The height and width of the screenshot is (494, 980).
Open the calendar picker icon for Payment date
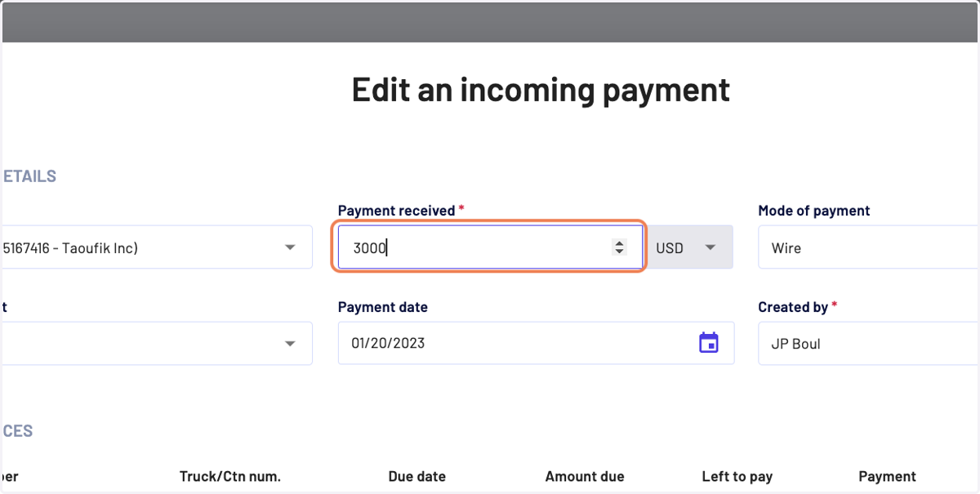[x=708, y=343]
